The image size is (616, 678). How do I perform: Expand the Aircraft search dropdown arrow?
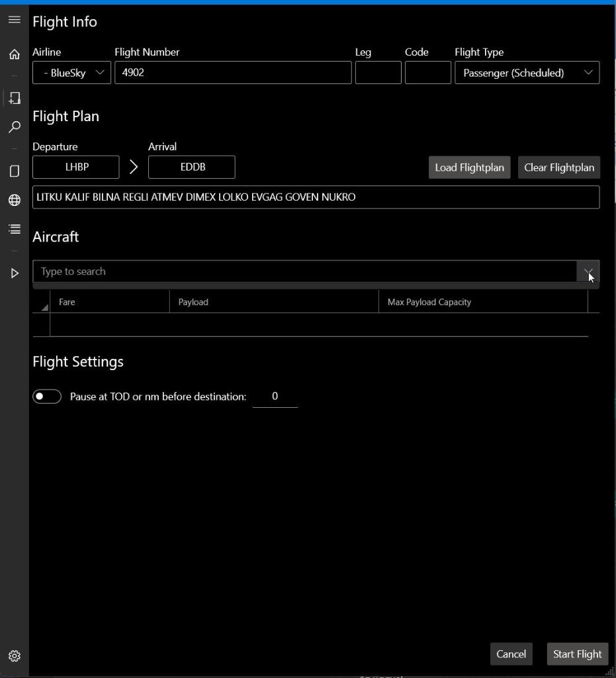click(x=588, y=271)
